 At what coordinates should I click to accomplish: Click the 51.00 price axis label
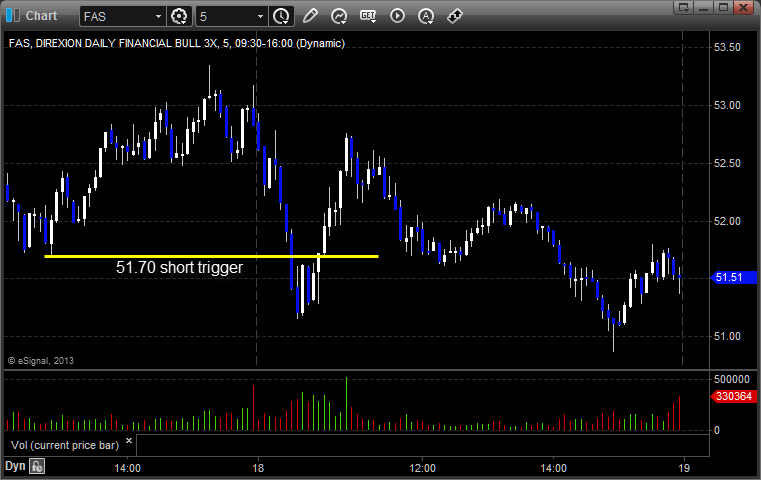click(x=727, y=336)
